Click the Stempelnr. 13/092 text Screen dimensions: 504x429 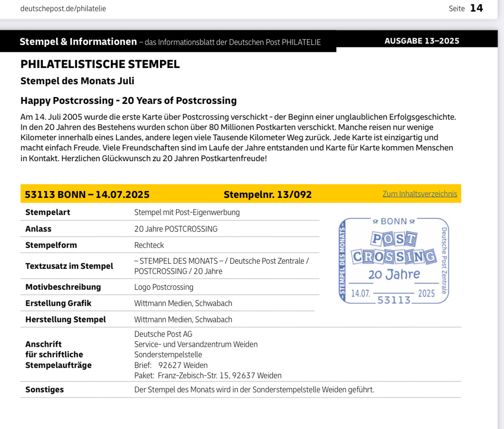268,194
